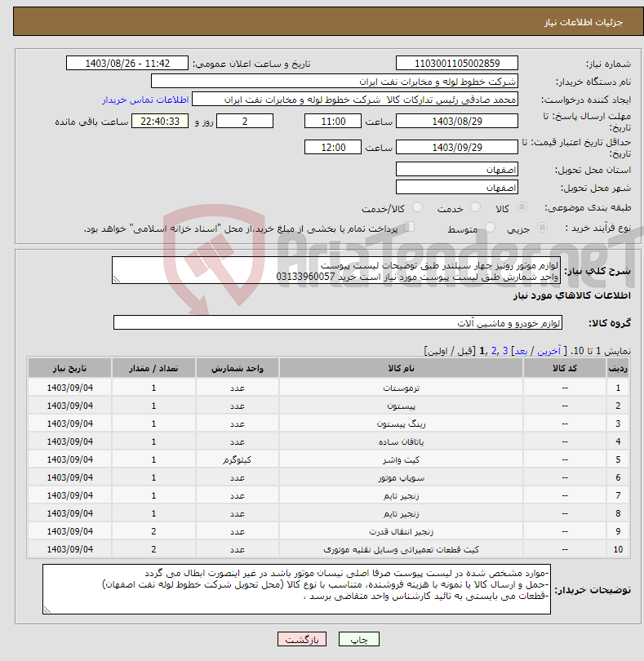Image resolution: width=644 pixels, height=661 pixels.
Task: Click the response deadline time 11:00
Action: click(333, 122)
